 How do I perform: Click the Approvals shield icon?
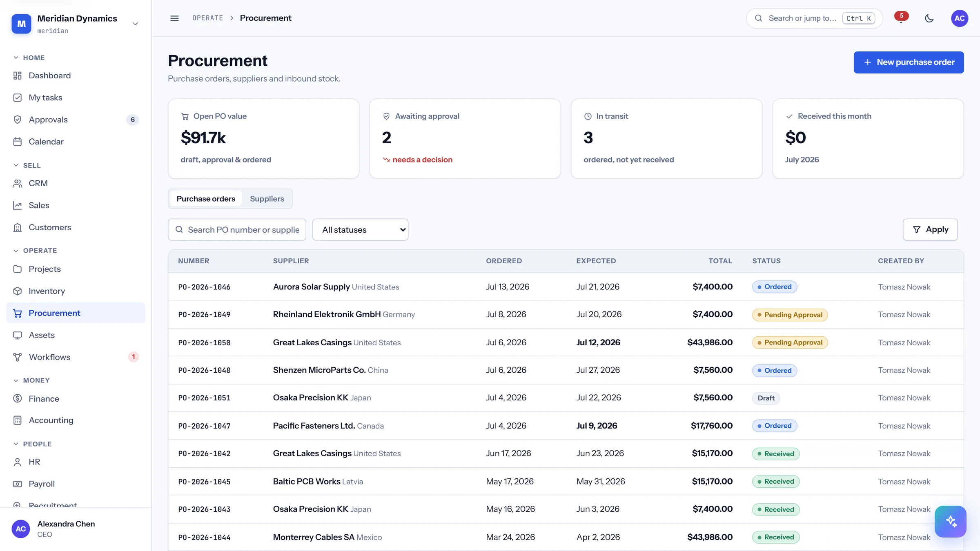tap(17, 120)
